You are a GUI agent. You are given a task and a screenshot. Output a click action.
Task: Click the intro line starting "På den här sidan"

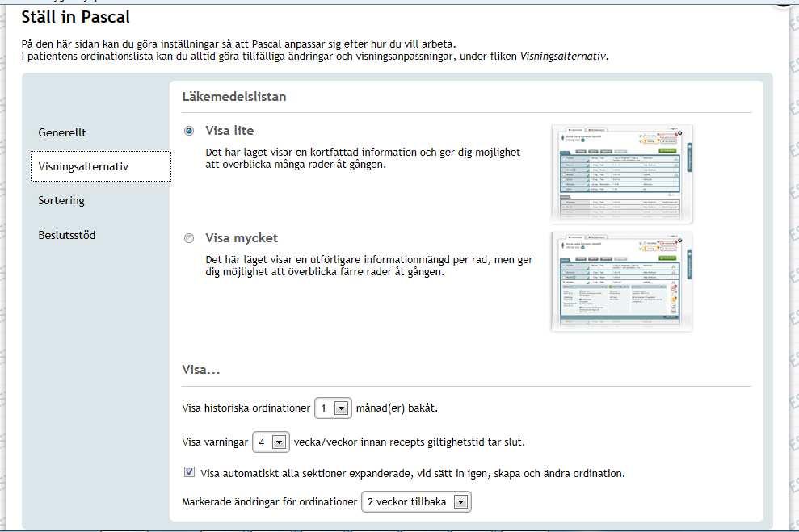[238, 44]
